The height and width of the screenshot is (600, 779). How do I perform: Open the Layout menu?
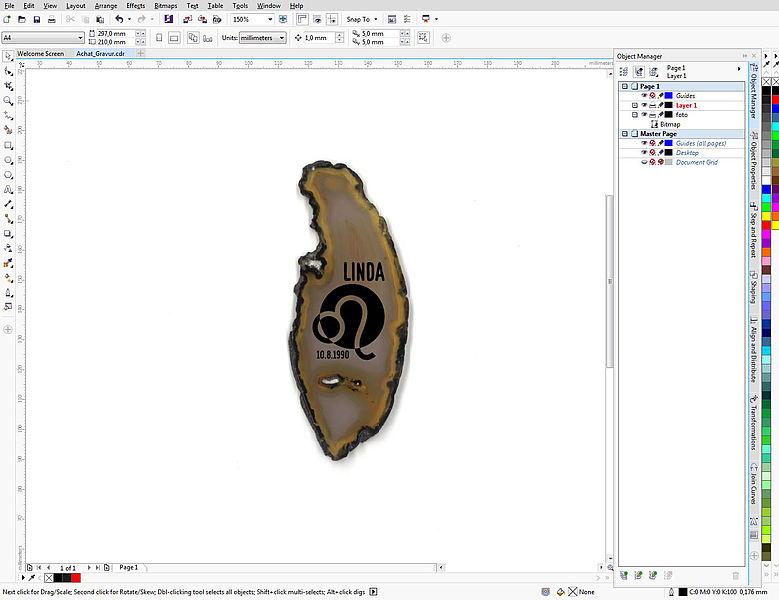pos(76,6)
